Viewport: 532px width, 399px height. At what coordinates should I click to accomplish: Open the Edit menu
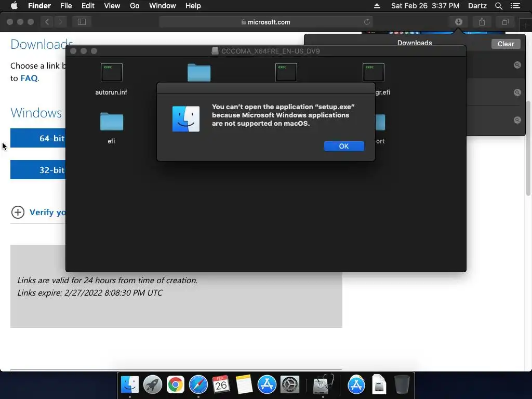point(88,6)
